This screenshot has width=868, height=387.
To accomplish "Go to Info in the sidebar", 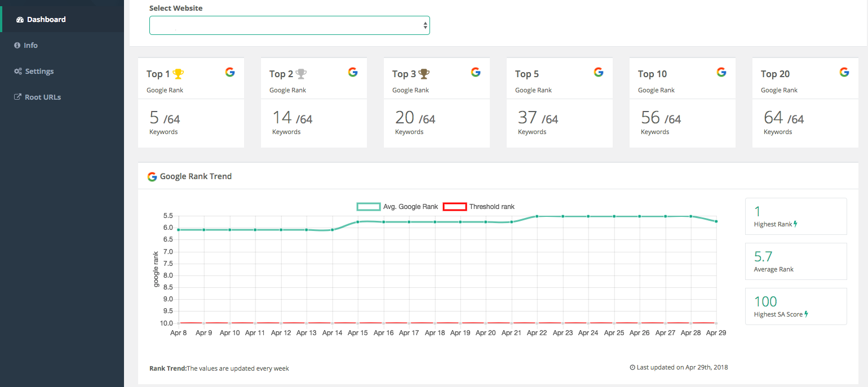I will (30, 45).
